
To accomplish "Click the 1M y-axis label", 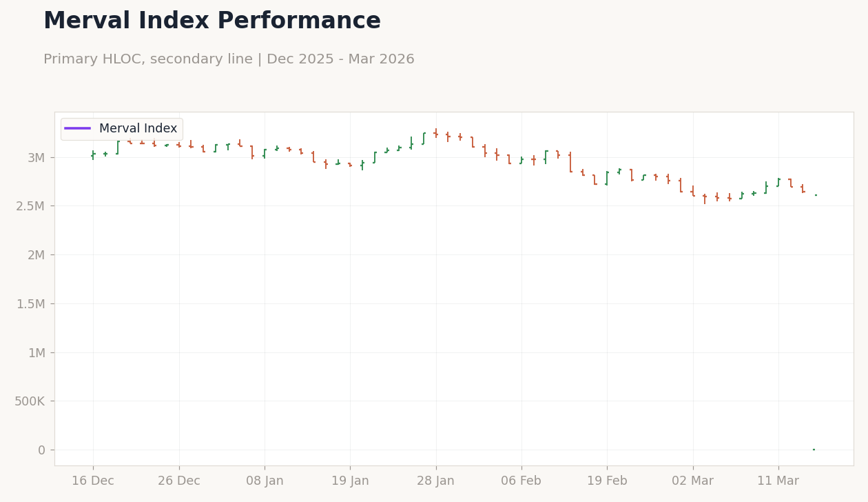I will 36,352.
